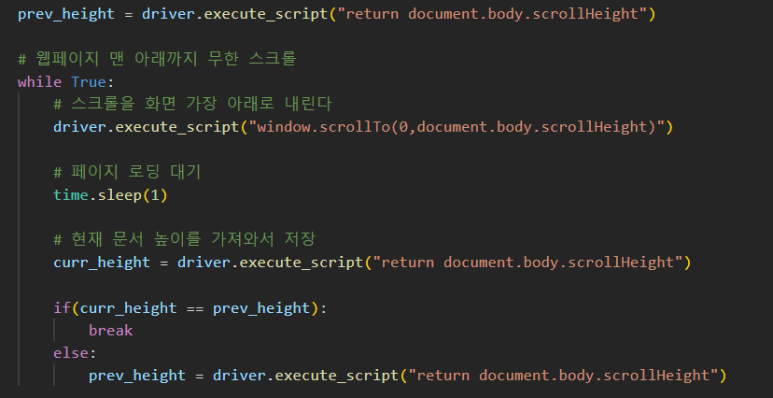773x398 pixels.
Task: Click the 'if' keyword
Action: [x=62, y=308]
